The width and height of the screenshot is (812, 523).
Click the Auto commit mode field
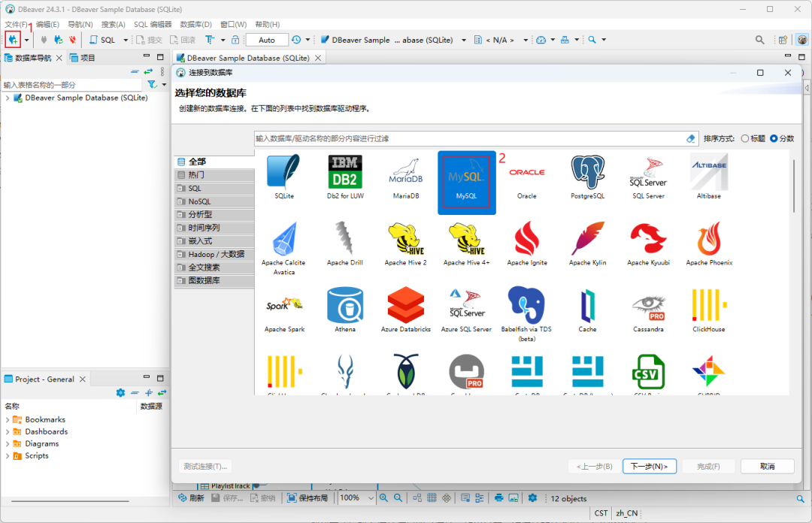click(267, 40)
